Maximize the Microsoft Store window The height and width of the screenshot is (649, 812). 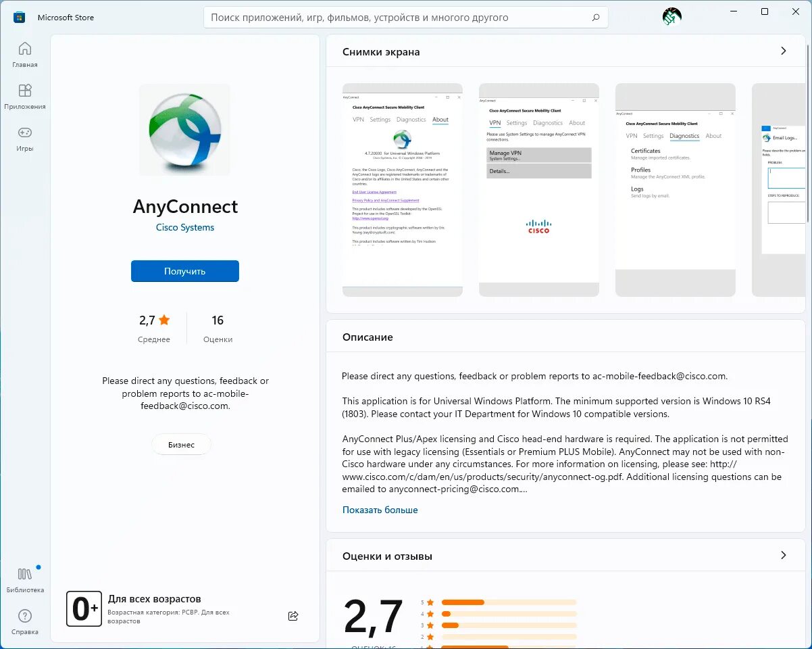pos(765,11)
